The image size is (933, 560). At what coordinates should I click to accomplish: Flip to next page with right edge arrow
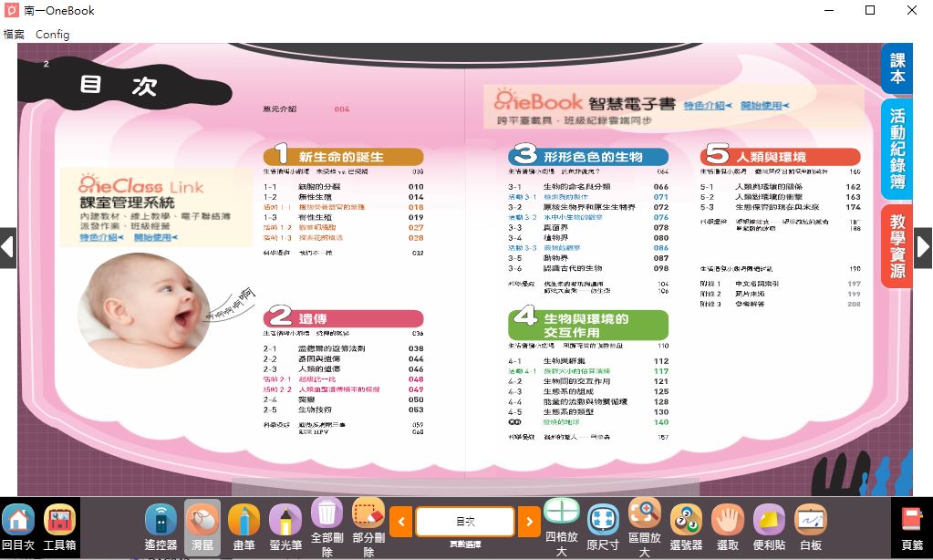coord(924,247)
